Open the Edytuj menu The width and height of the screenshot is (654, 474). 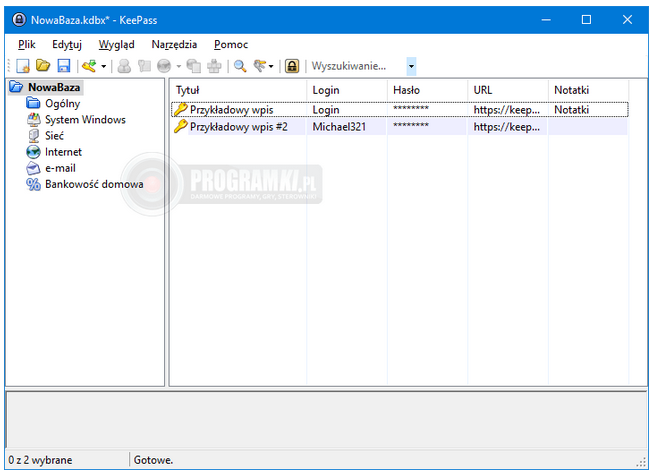[x=67, y=44]
